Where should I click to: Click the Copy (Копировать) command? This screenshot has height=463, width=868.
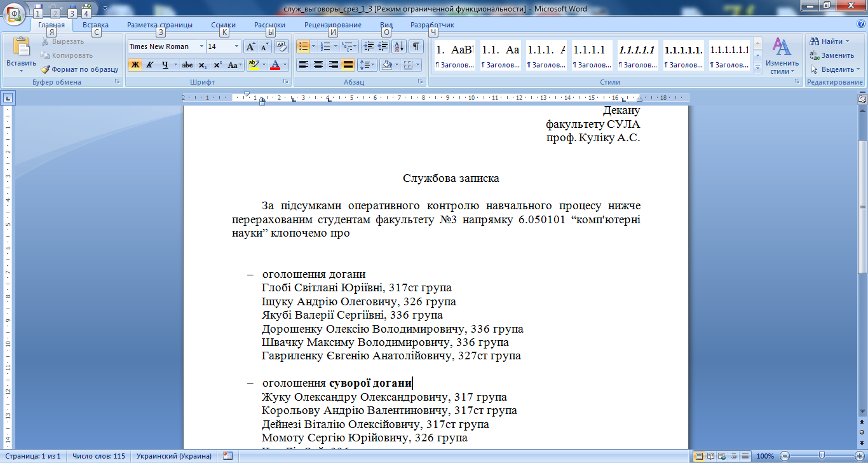coord(66,55)
